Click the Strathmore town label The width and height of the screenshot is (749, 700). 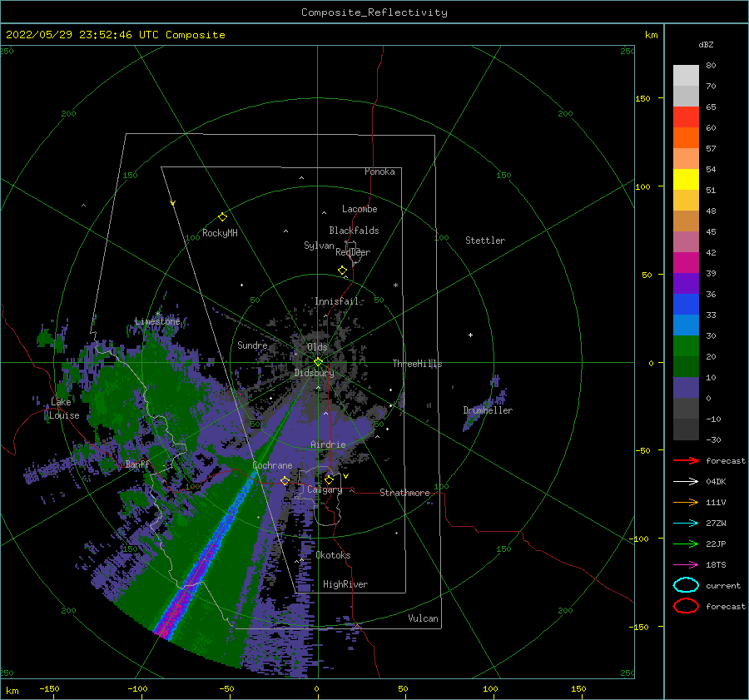(x=404, y=493)
